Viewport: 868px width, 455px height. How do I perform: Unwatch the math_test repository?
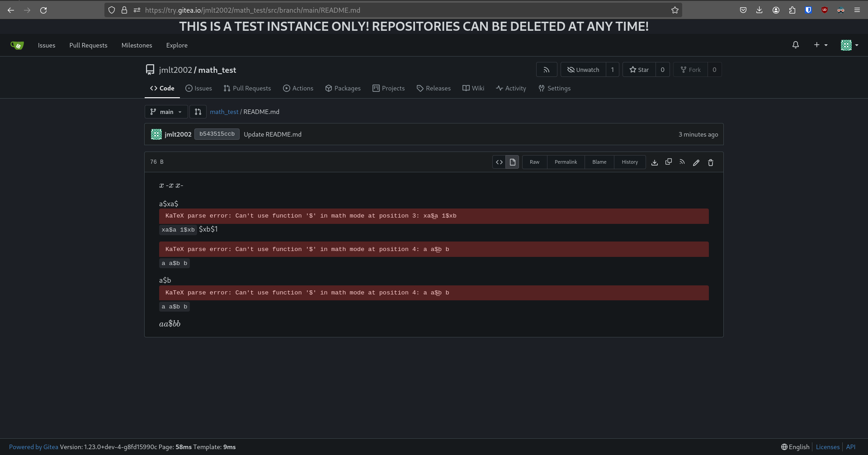click(x=583, y=70)
